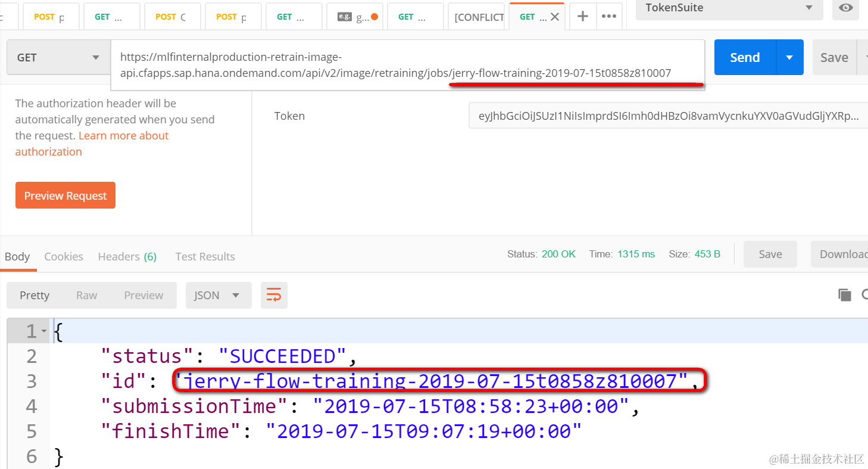Click the jerry-flow-training id value in response
The width and height of the screenshot is (868, 469).
432,381
